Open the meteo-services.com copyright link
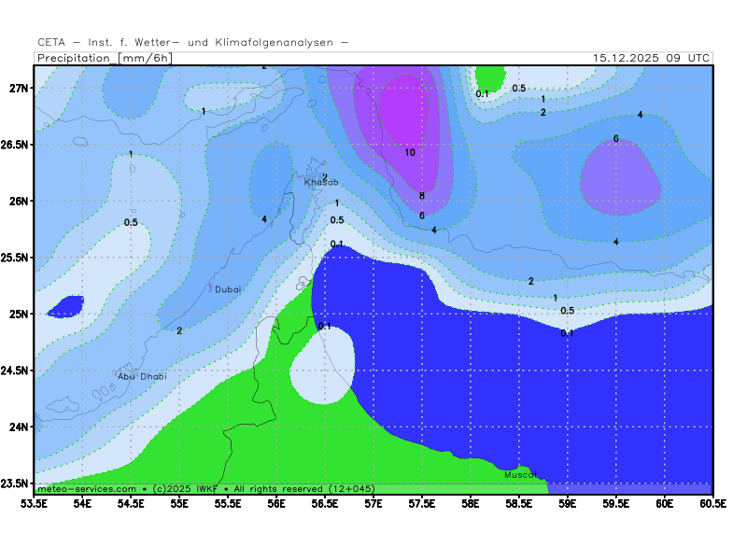747x560 pixels. coord(86,488)
